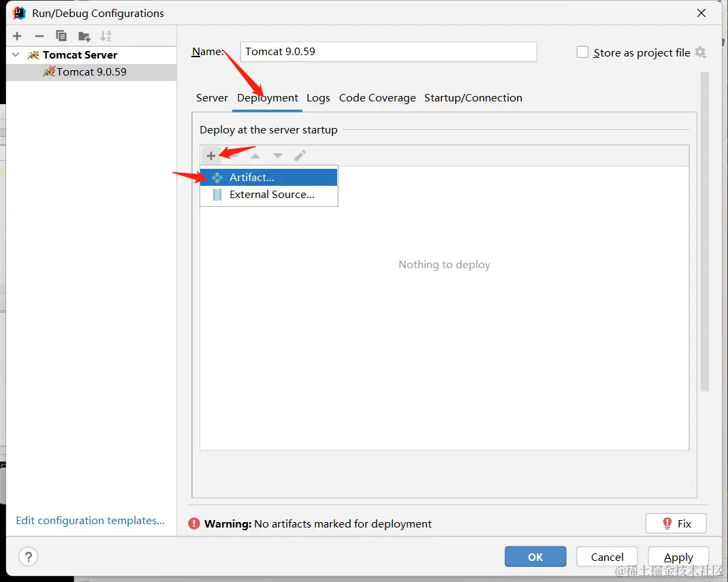
Task: Open Store as project file gear settings
Action: click(x=701, y=52)
